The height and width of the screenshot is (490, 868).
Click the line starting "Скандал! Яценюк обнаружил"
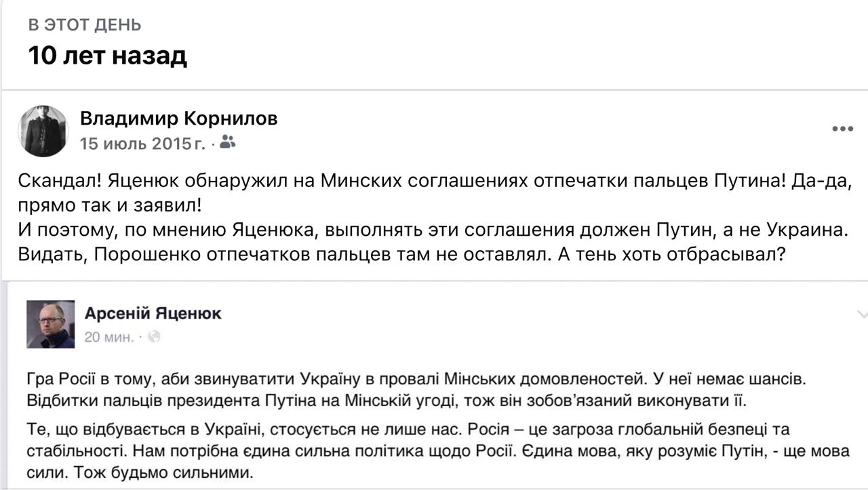point(435,182)
